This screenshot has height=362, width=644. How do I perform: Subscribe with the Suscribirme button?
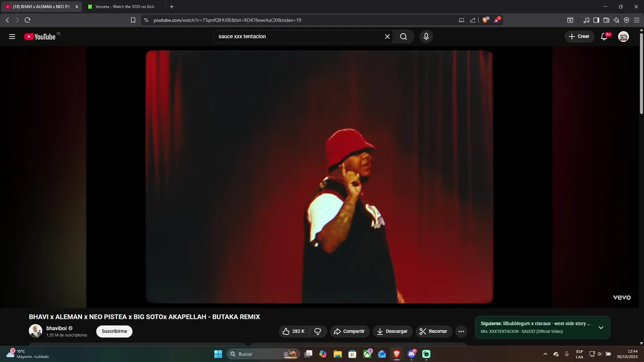click(x=114, y=331)
